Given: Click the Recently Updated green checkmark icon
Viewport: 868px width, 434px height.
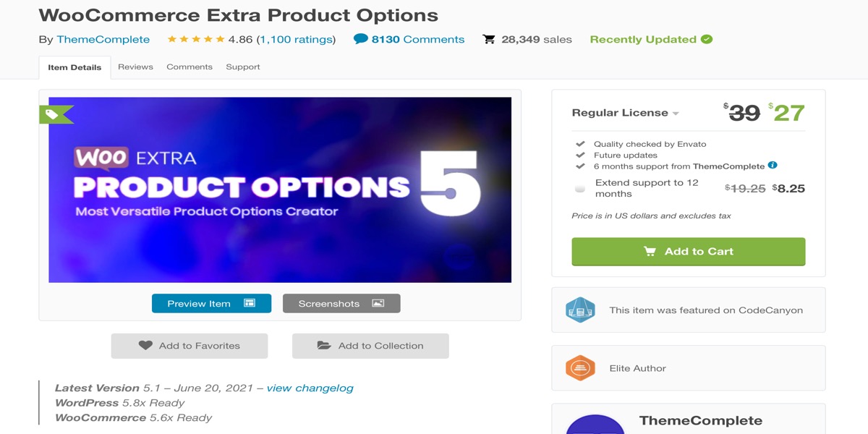Looking at the screenshot, I should click(x=707, y=39).
